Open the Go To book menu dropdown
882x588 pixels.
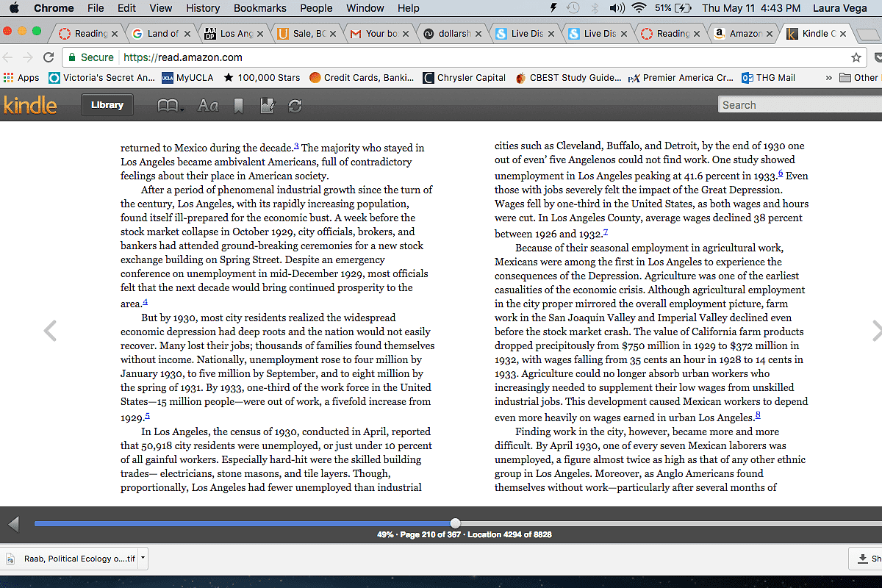(x=171, y=106)
